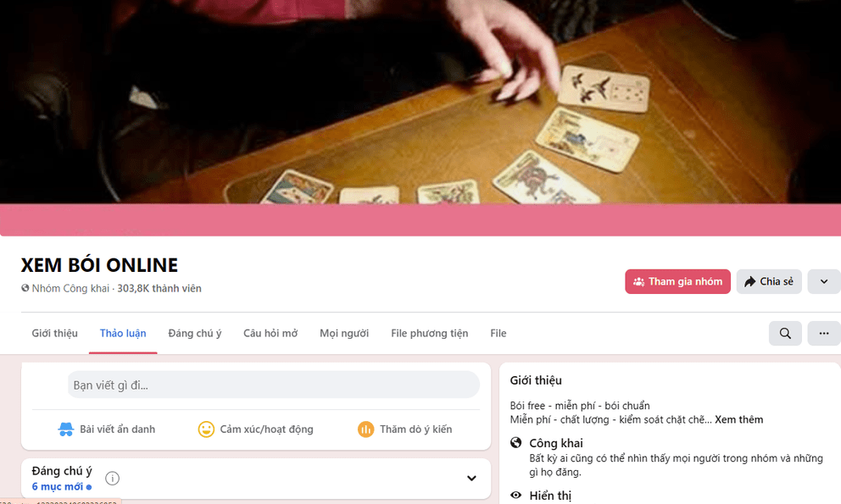Viewport: 841px width, 504px height.
Task: Click the Tham gia nhóm button
Action: pyautogui.click(x=677, y=281)
